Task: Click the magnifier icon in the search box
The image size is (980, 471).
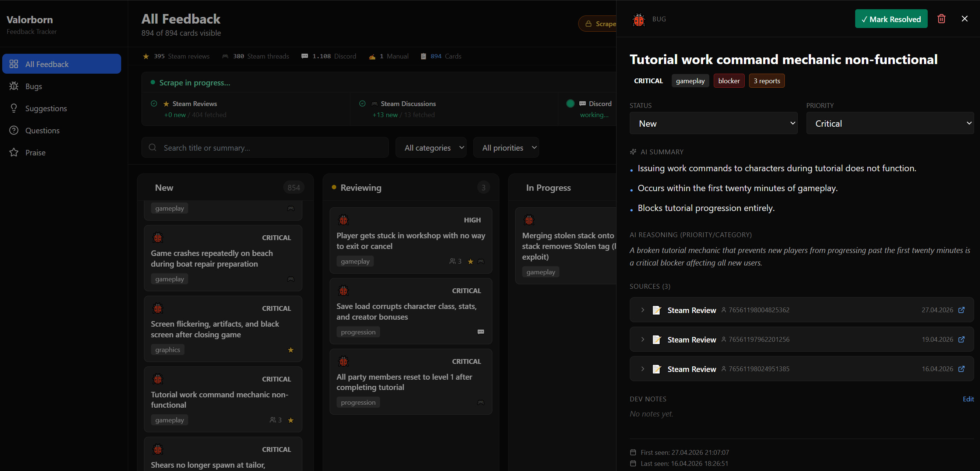Action: pyautogui.click(x=152, y=148)
